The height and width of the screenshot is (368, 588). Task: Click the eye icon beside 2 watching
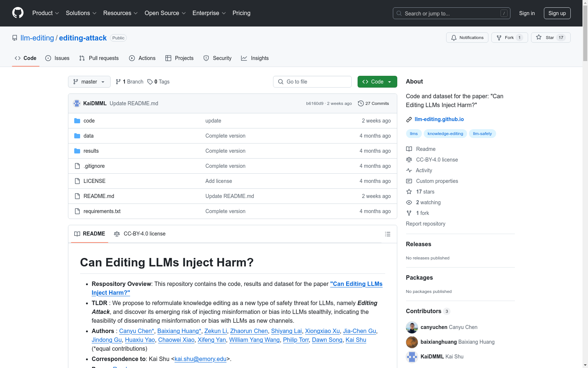[409, 202]
